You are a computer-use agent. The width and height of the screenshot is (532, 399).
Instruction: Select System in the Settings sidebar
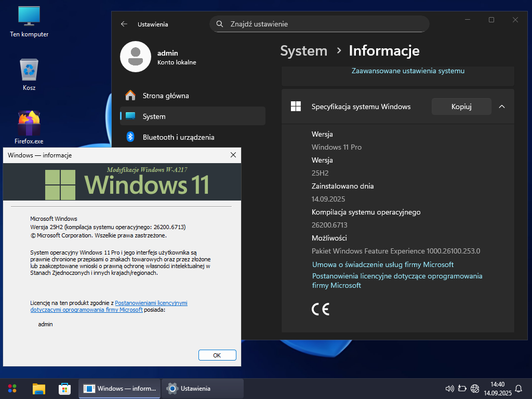click(154, 116)
